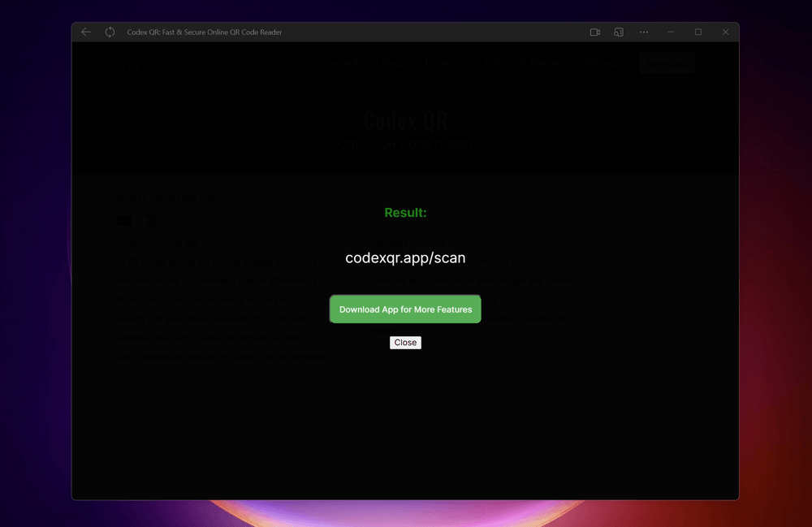Viewport: 812px width, 527px height.
Task: Select the scanned result codexqr.app/scan
Action: pyautogui.click(x=405, y=257)
